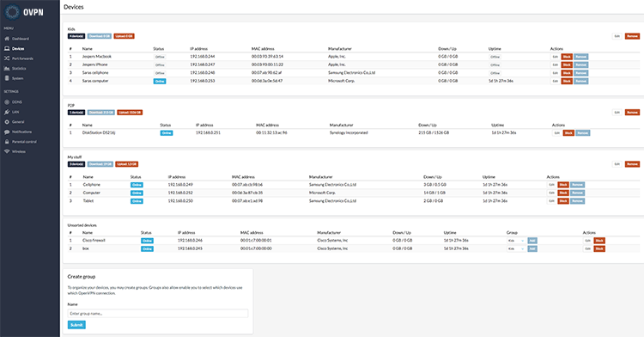644x337 pixels.
Task: Edit the Cellphone device in My stuff
Action: (x=551, y=185)
